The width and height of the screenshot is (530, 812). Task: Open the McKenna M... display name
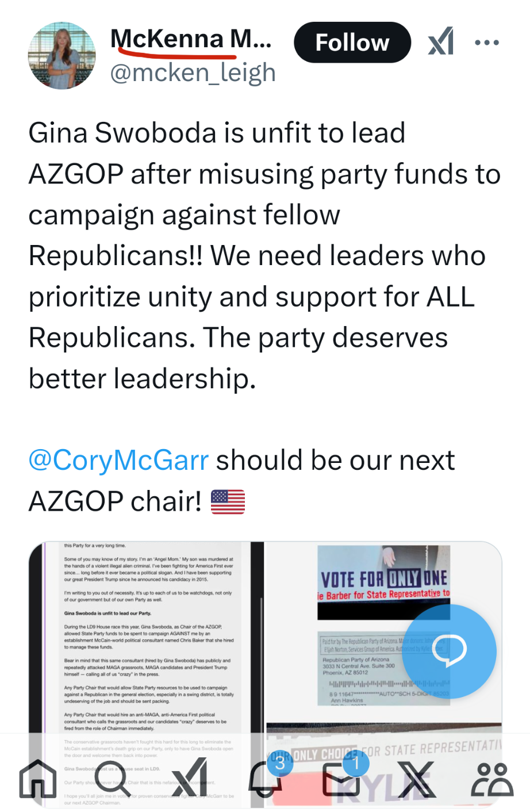191,39
